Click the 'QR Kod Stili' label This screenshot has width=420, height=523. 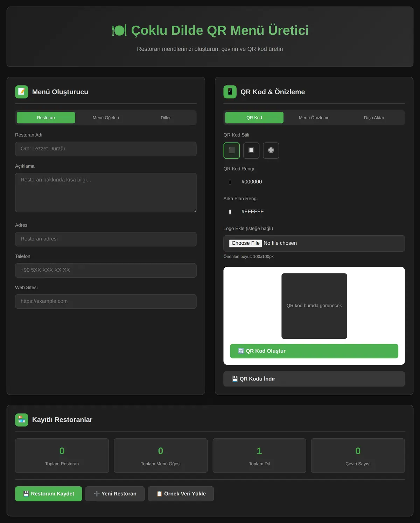pos(236,135)
